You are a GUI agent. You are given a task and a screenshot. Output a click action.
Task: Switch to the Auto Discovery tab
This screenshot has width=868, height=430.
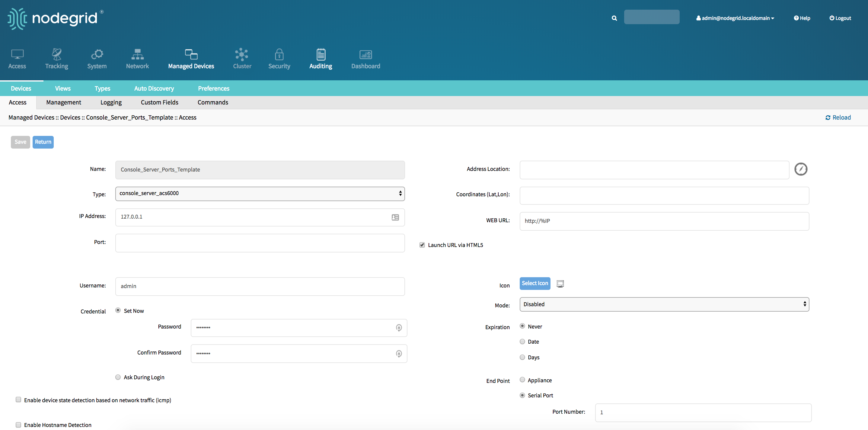pos(154,88)
